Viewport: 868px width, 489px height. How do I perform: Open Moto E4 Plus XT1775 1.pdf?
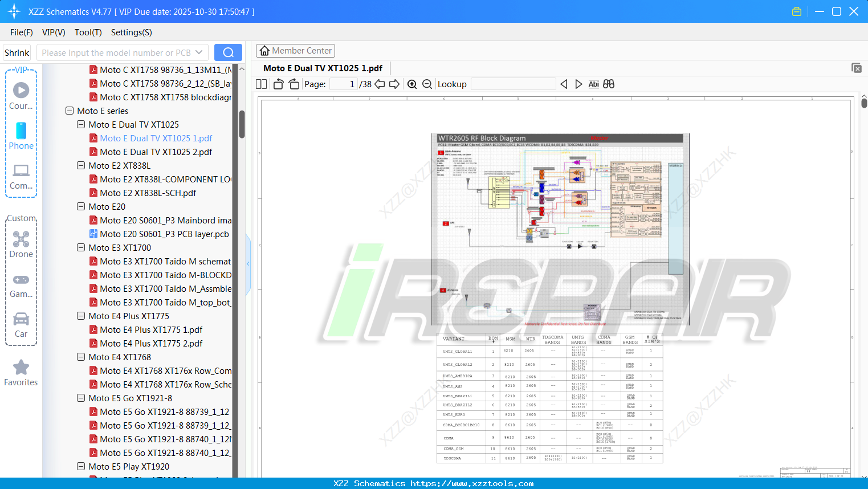tap(151, 329)
